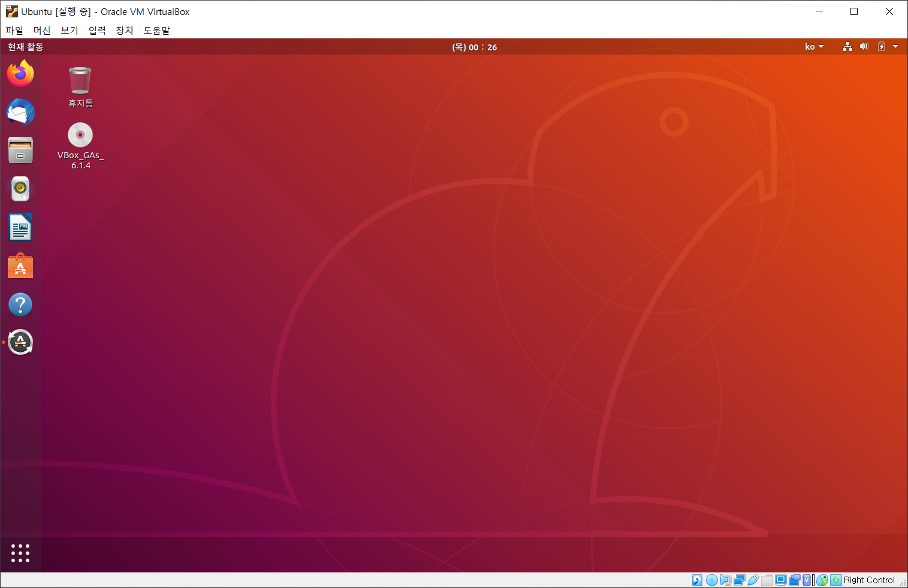This screenshot has width=908, height=588.
Task: Click the Ubuntu network tray icon
Action: point(847,47)
